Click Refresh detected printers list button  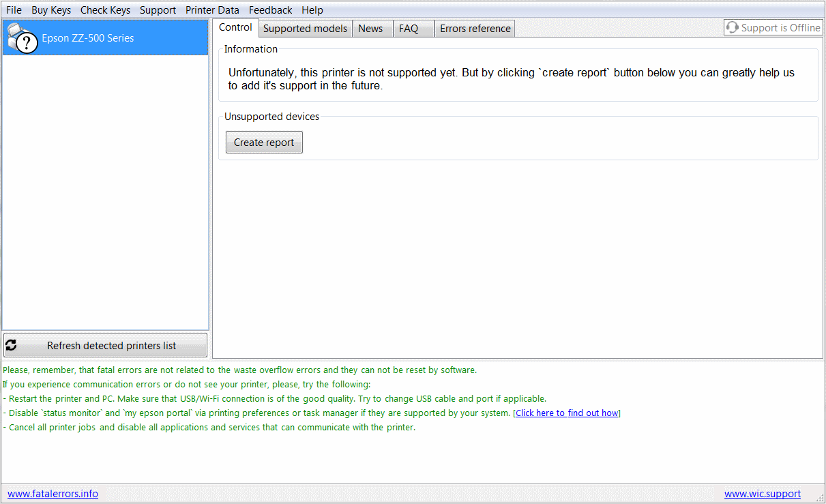point(105,346)
